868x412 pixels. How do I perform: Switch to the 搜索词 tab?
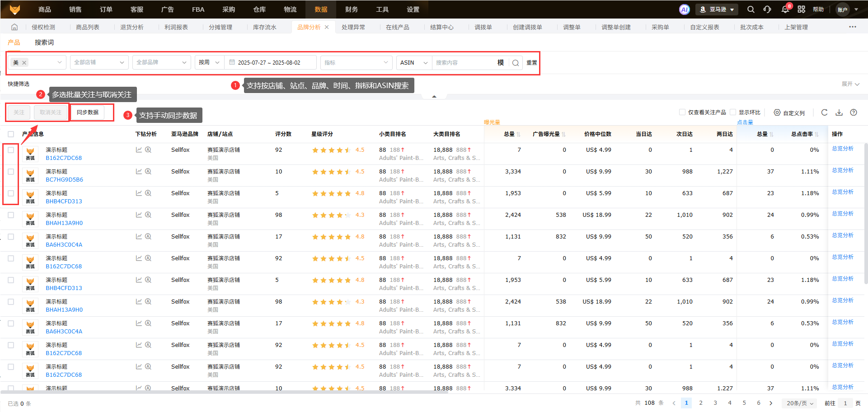click(44, 42)
